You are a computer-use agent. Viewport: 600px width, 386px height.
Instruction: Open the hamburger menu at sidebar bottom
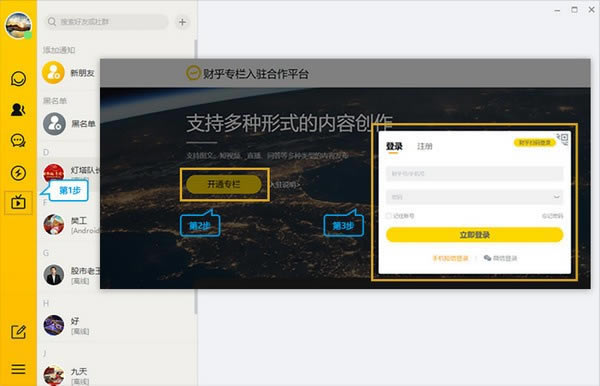pyautogui.click(x=18, y=369)
